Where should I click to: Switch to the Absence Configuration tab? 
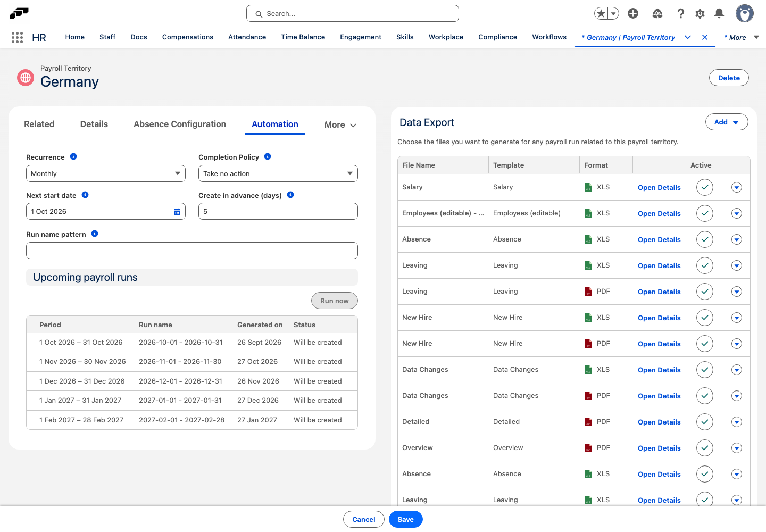180,124
